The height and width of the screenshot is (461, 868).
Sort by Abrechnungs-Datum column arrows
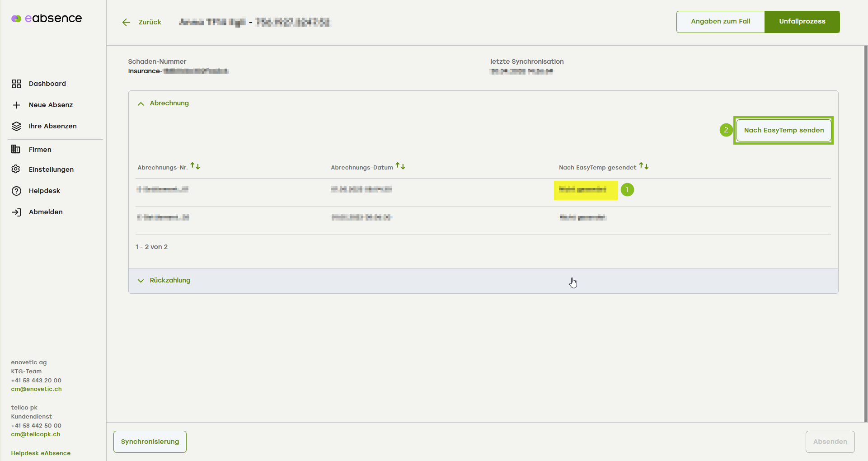click(x=400, y=166)
